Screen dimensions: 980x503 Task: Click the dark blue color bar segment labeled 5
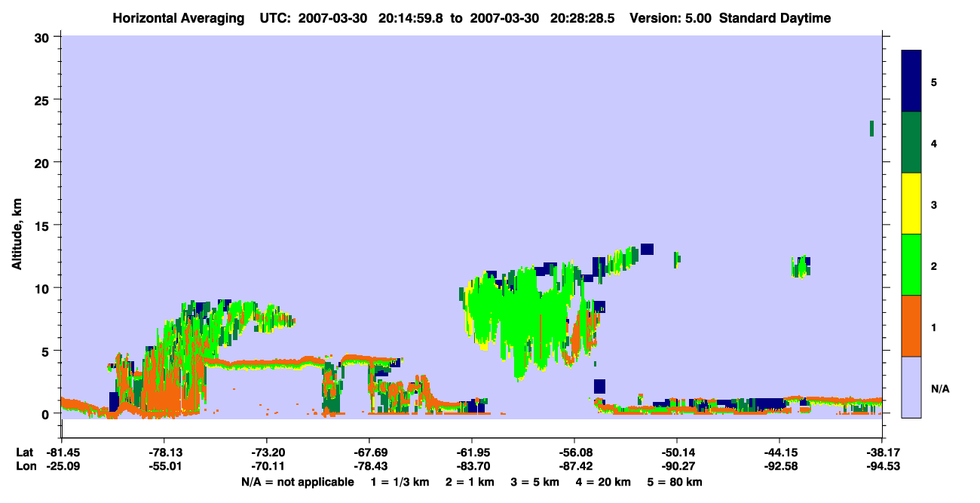point(911,81)
